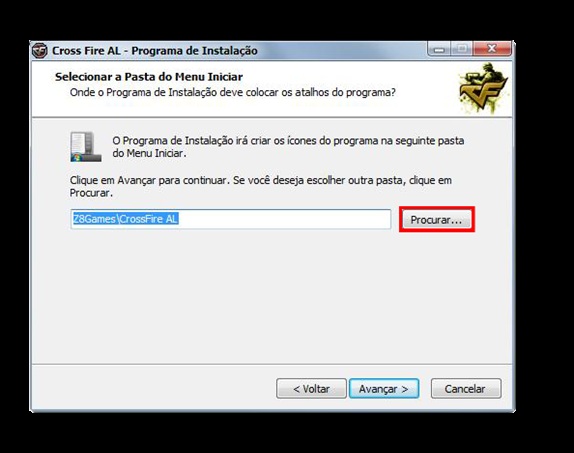
Task: Go back using the Voltar button
Action: point(311,389)
